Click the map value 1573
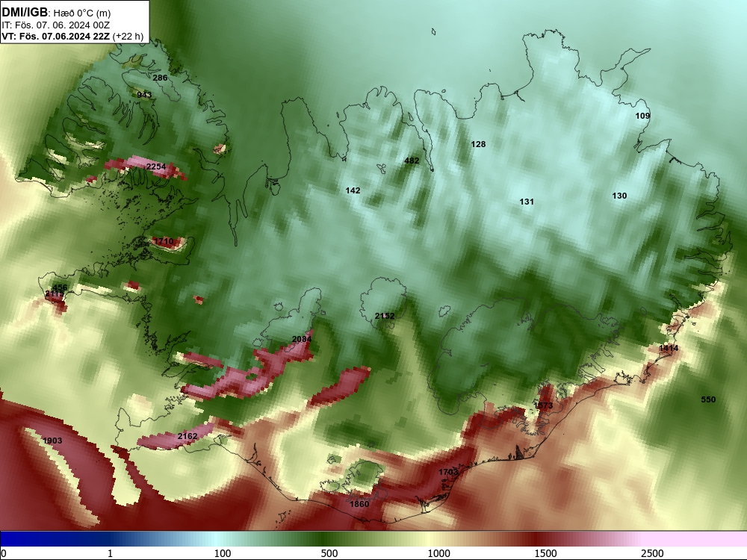This screenshot has height=560, width=747. (x=543, y=405)
